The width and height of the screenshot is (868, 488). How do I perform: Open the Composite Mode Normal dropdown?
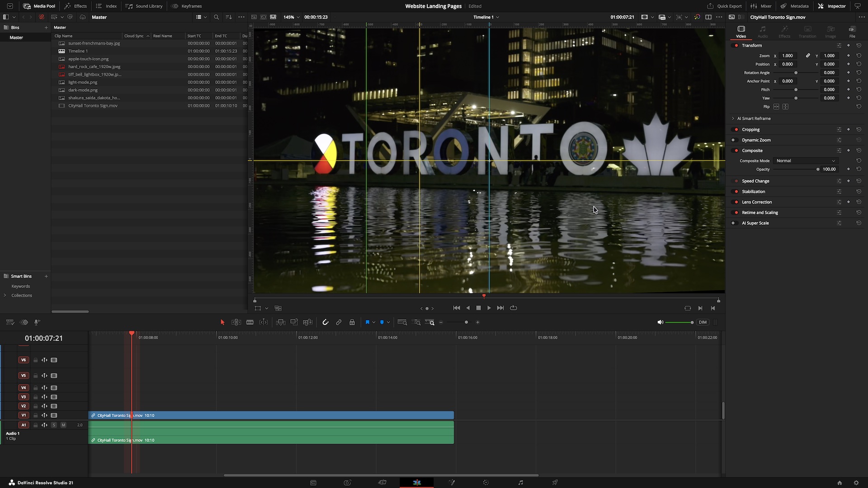point(806,161)
